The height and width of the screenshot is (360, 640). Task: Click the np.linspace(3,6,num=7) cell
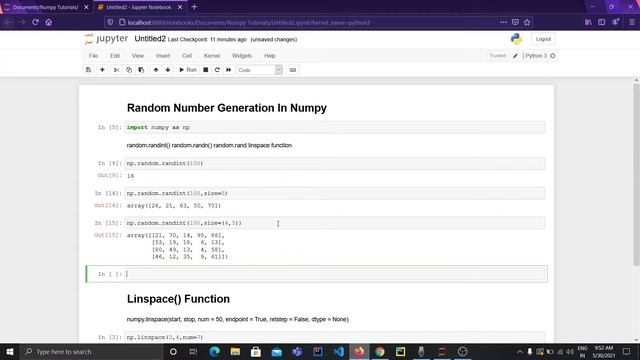(335, 337)
